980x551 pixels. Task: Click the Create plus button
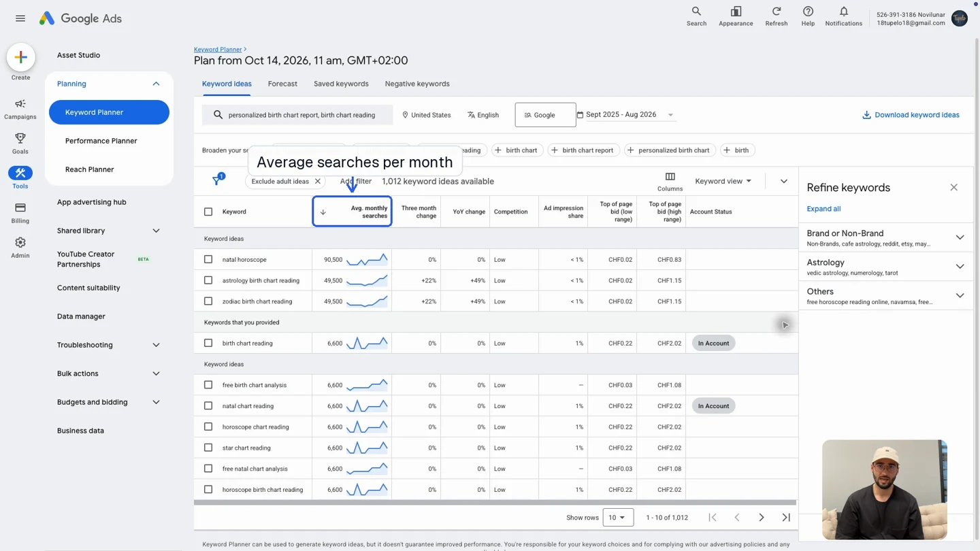click(20, 57)
